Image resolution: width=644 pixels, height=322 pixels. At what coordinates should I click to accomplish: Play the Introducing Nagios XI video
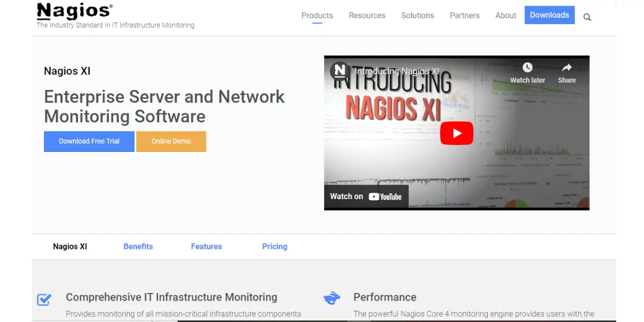point(456,133)
